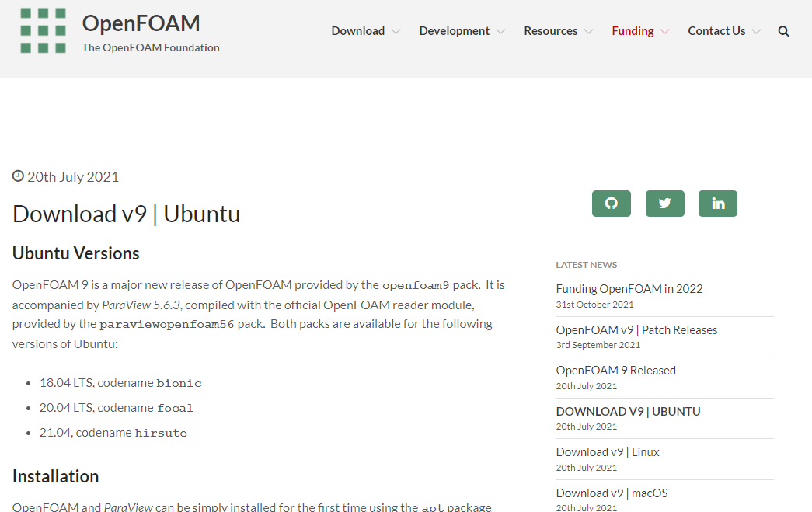812x512 pixels.
Task: Open the OpenFOAM 9 Released news item
Action: tap(615, 370)
